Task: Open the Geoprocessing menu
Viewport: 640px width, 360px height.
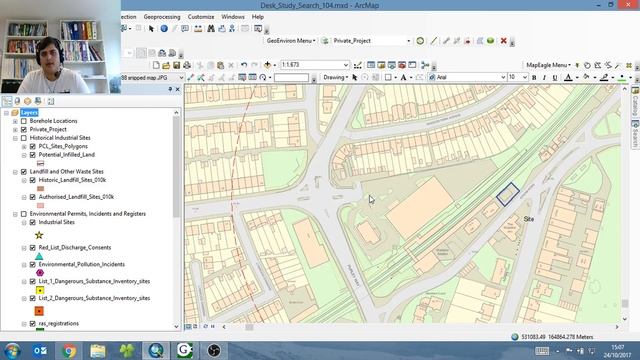Action: [x=162, y=17]
